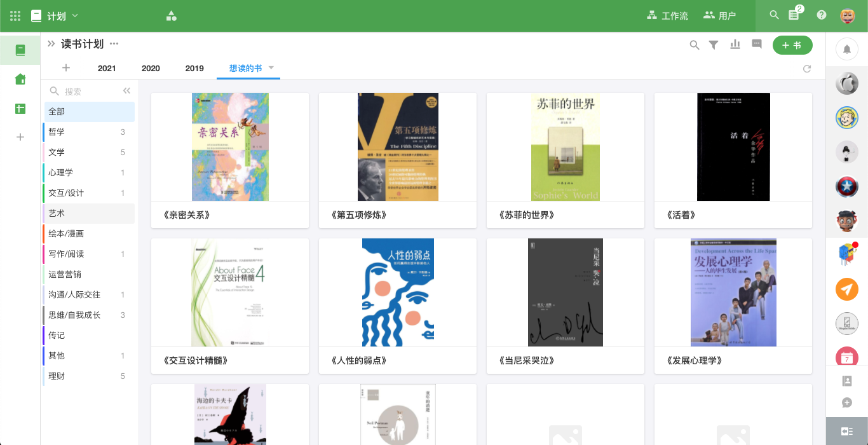This screenshot has height=445, width=868.
Task: Open the 活着 book cover
Action: (733, 147)
